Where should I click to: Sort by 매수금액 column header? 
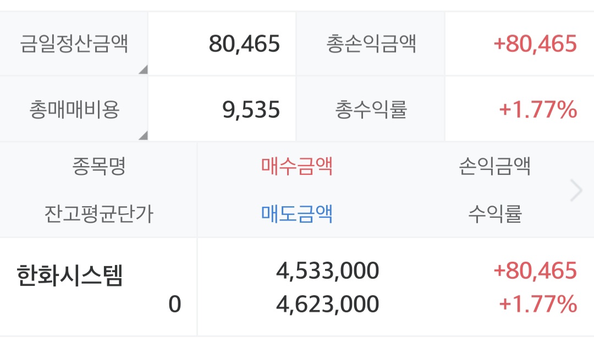click(296, 166)
